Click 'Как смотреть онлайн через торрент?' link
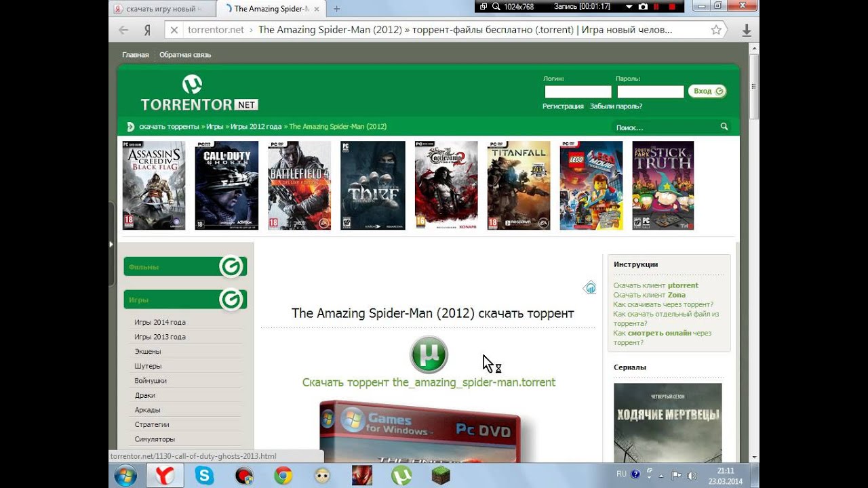Screen dimensions: 868x488 [x=663, y=338]
